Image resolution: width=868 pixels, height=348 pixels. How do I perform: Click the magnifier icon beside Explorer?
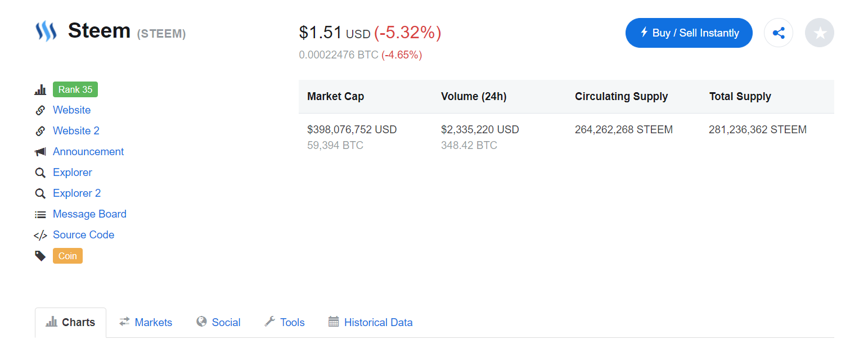coord(41,173)
